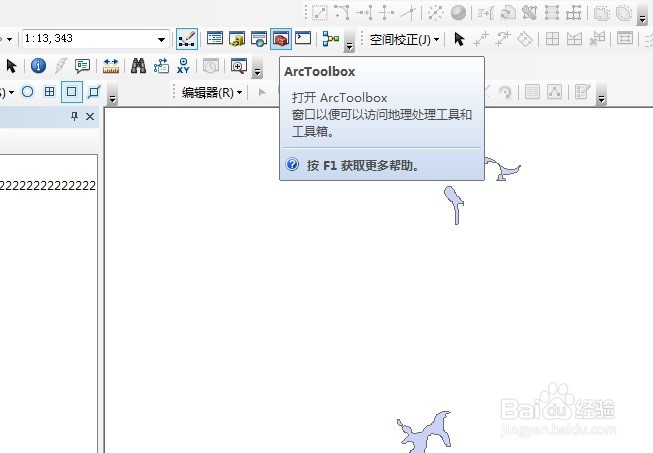This screenshot has height=453, width=653.
Task: Open the Editor Attributes window
Action: [532, 92]
